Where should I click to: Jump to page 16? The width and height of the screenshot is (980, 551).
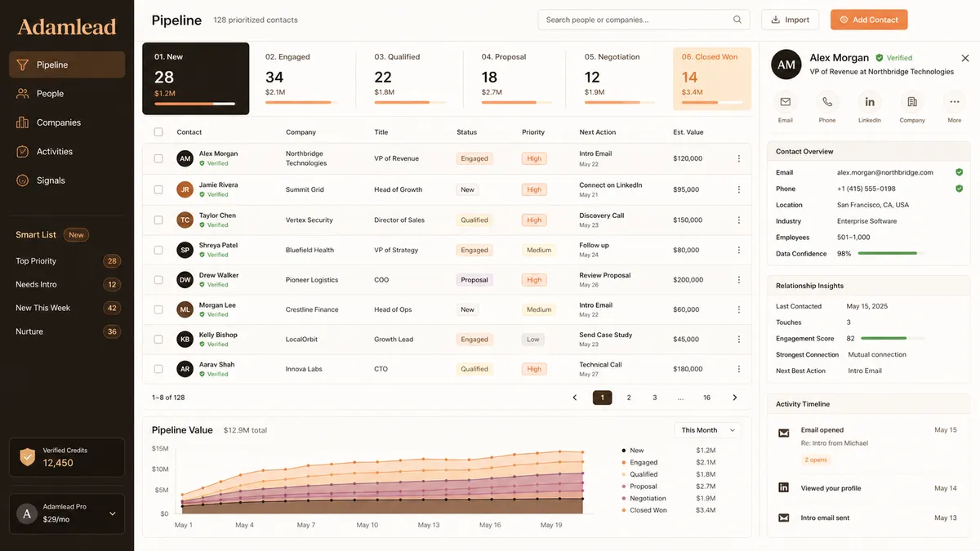[x=707, y=398]
